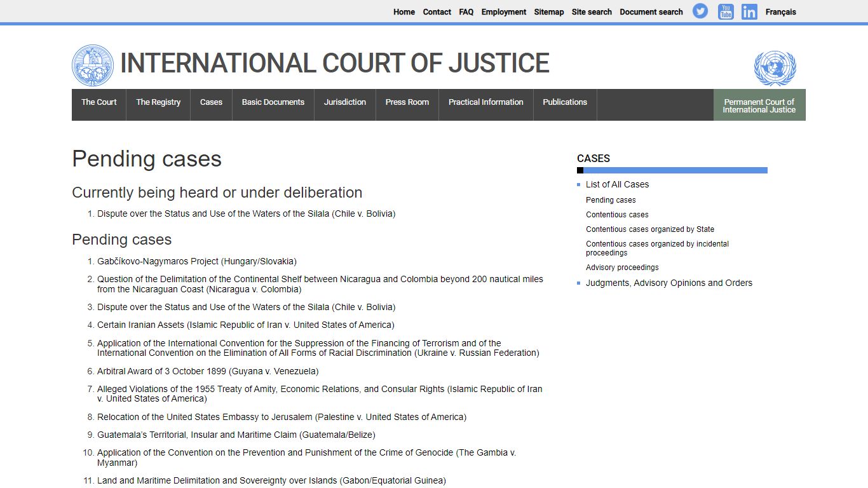Open Document search
Viewport: 868px width, 488px height.
[651, 12]
